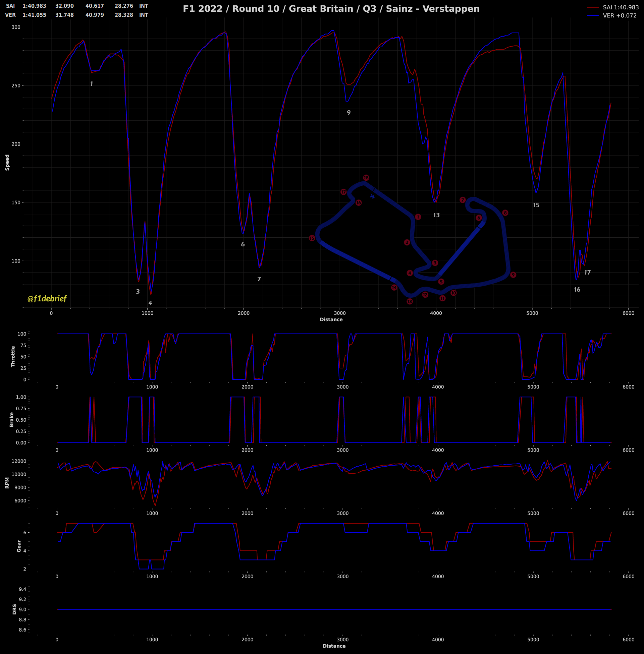Click the turn 1 marker on track map
644x654 pixels.
coord(418,217)
